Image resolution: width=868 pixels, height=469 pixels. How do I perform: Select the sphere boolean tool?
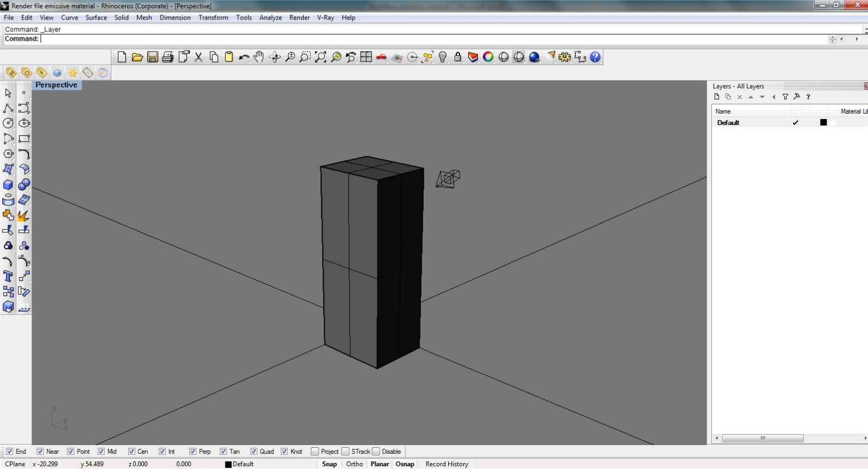click(24, 185)
